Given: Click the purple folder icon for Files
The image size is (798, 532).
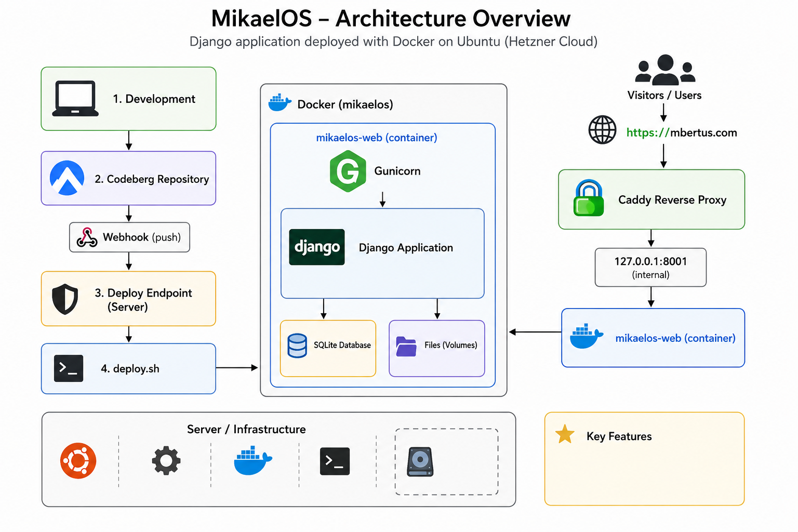Looking at the screenshot, I should (x=406, y=347).
